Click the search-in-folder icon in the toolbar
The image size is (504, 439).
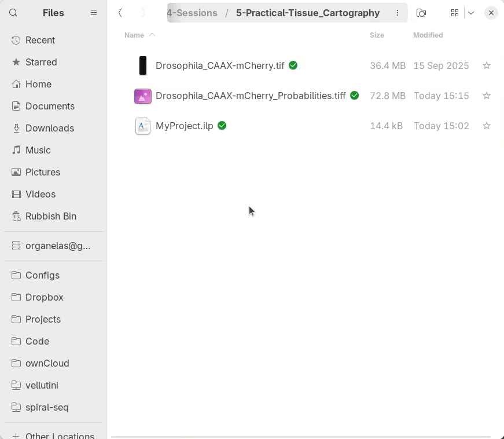[421, 13]
